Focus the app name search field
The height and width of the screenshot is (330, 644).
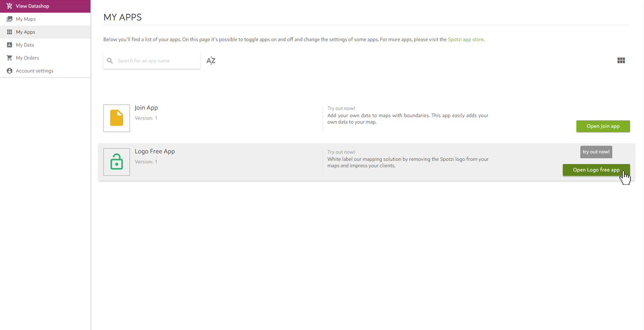[x=152, y=61]
